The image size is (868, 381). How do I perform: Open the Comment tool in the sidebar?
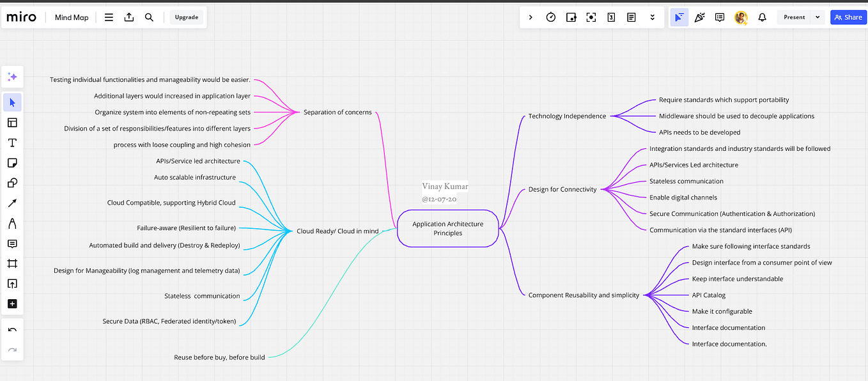pos(12,244)
